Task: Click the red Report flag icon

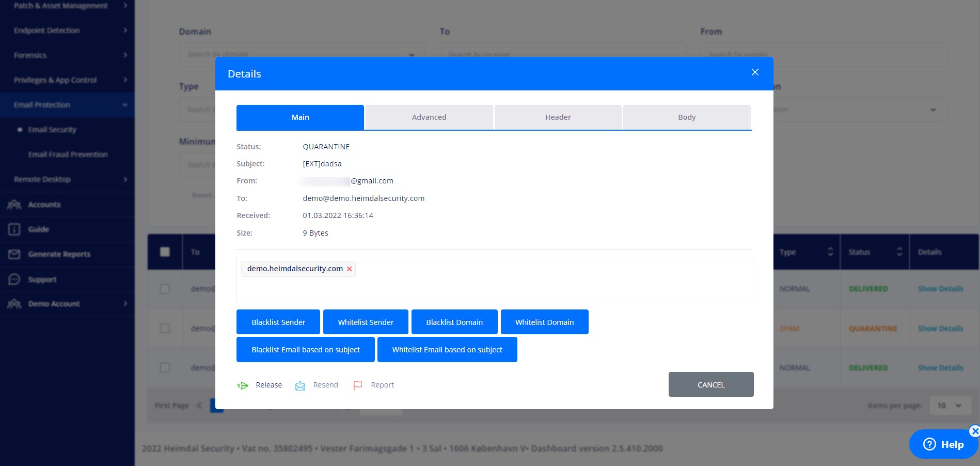Action: pos(357,385)
